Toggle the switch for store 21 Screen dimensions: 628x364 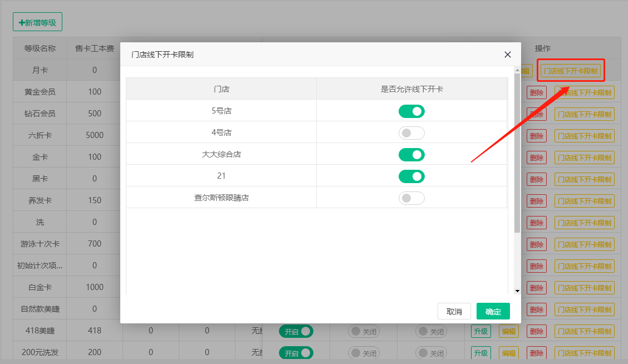tap(411, 176)
